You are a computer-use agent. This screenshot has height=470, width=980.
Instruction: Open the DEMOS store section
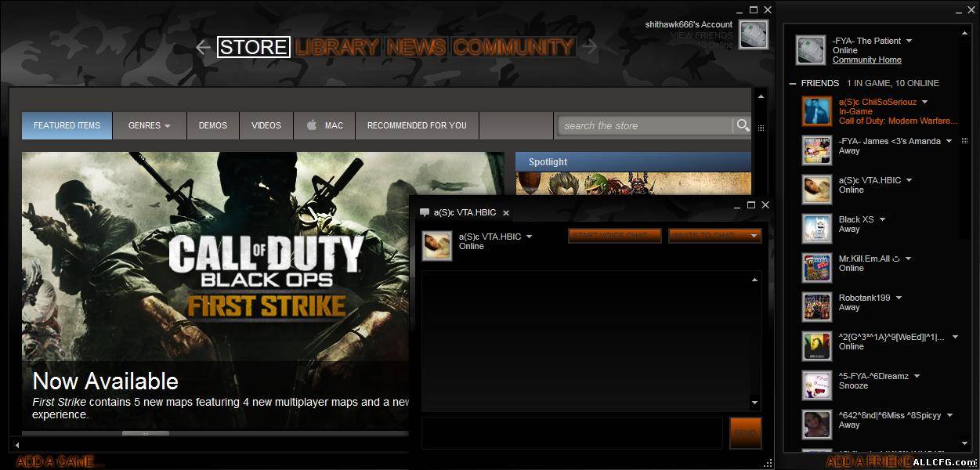coord(213,125)
